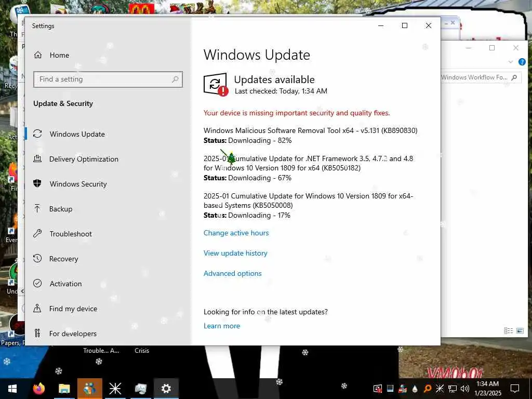Click the For developers tools icon
Image resolution: width=532 pixels, height=399 pixels.
(x=37, y=333)
